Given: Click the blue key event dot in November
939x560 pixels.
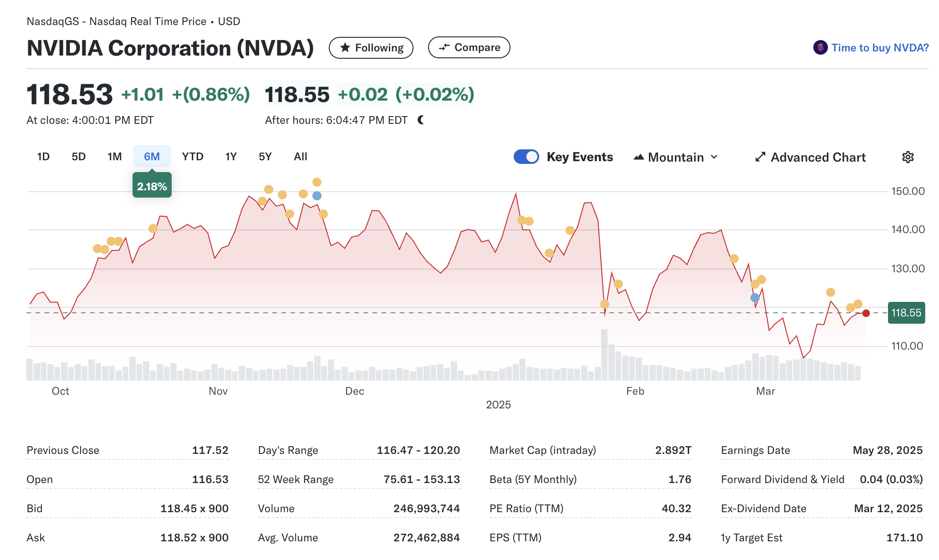Looking at the screenshot, I should [x=317, y=196].
